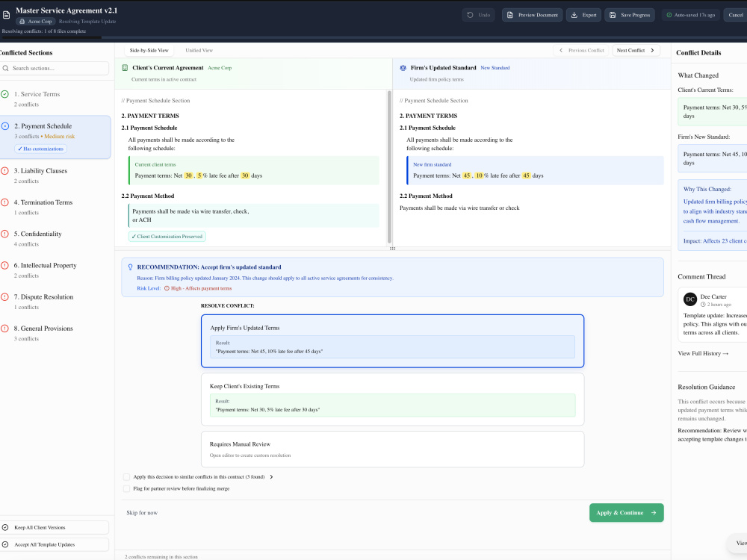Open section 7. Dispute Resolution

(x=55, y=302)
